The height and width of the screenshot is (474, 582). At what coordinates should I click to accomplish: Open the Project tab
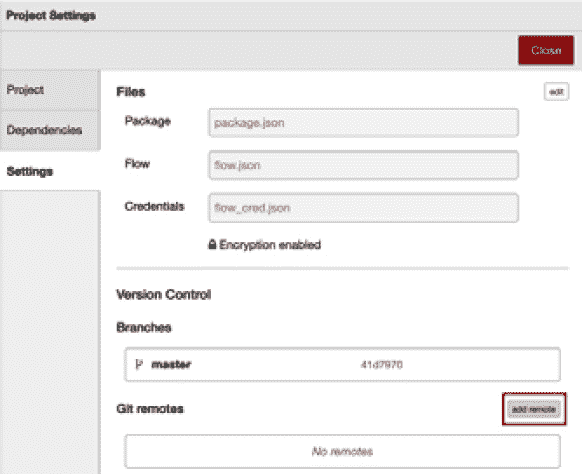pos(50,90)
